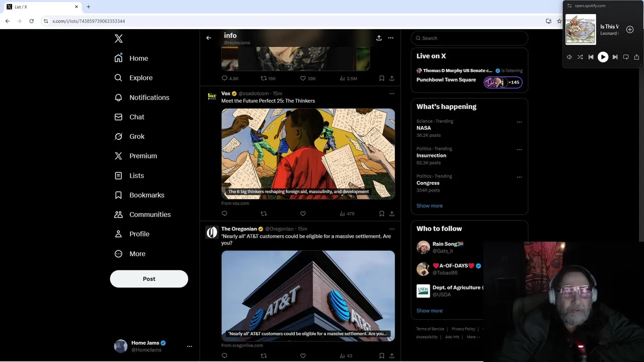Open NASA trending topic
The width and height of the screenshot is (644, 362).
point(424,128)
